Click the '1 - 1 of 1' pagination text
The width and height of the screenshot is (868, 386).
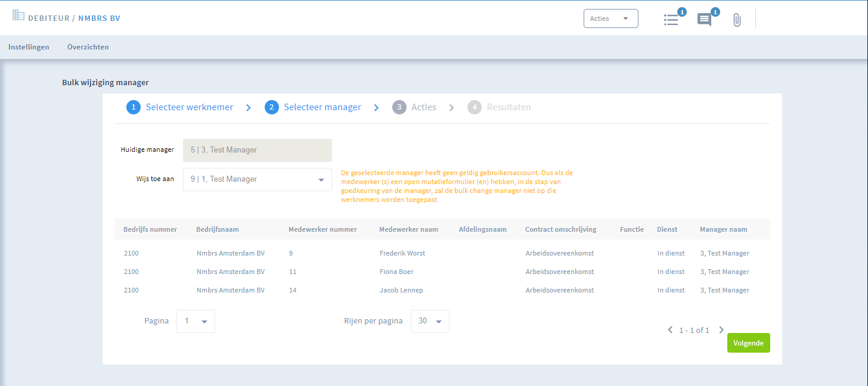(695, 330)
